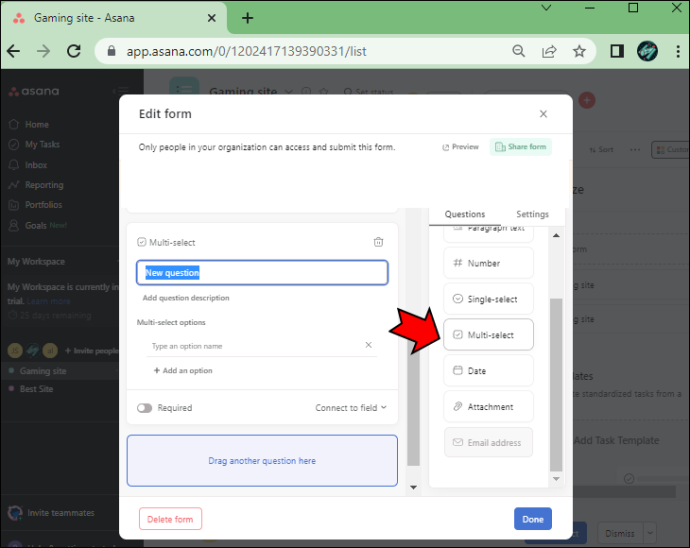This screenshot has width=690, height=548.
Task: Click the Delete form button
Action: 170,519
